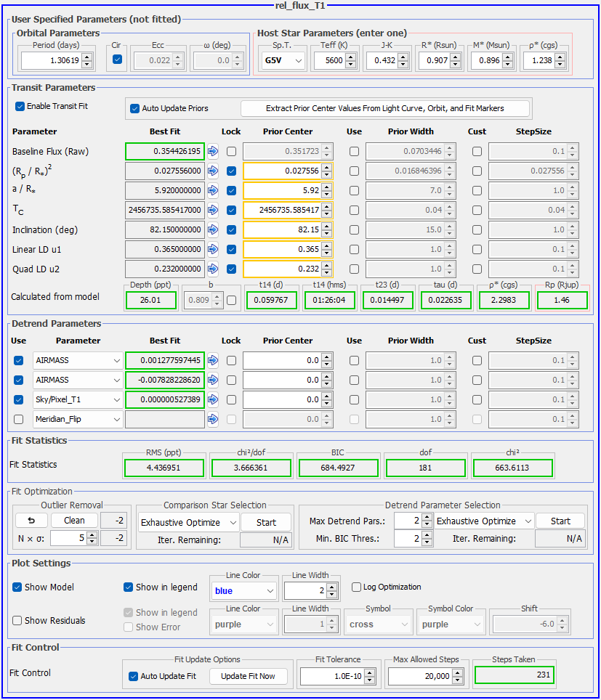Image resolution: width=601 pixels, height=700 pixels.
Task: Toggle the Cir circular orbit checkbox
Action: point(118,60)
